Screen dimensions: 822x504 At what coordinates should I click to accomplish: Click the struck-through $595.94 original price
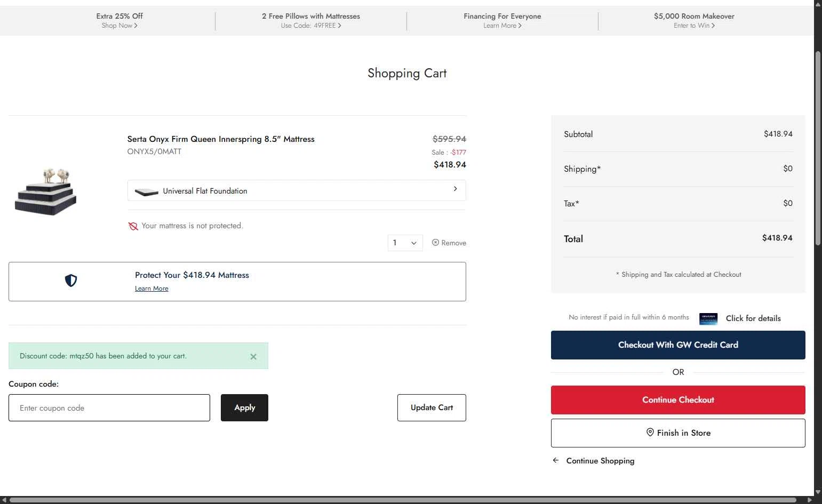tap(449, 139)
